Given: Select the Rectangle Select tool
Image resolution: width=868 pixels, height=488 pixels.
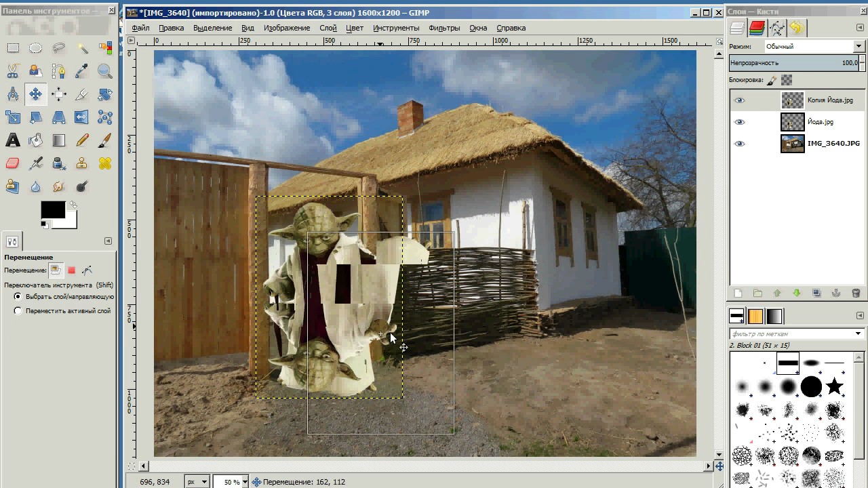Looking at the screenshot, I should [x=13, y=48].
